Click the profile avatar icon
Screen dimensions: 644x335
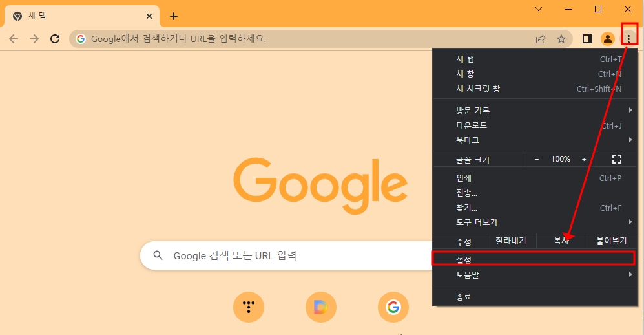pos(607,39)
